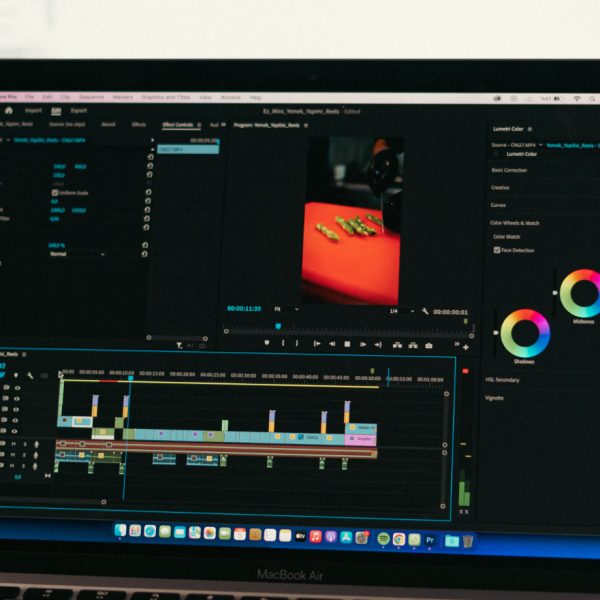The image size is (600, 600).
Task: Open Program Monitor panel menu icon
Action: tap(305, 126)
